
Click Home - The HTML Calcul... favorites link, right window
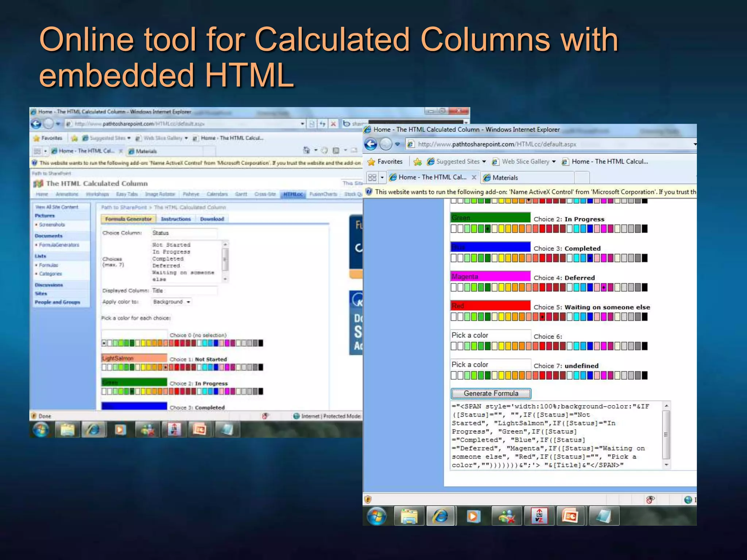pyautogui.click(x=605, y=162)
